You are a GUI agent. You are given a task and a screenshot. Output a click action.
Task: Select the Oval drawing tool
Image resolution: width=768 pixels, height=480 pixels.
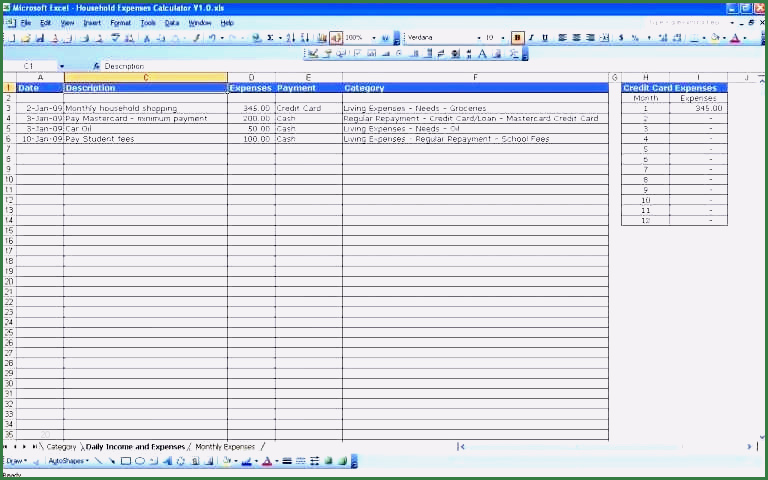(140, 461)
